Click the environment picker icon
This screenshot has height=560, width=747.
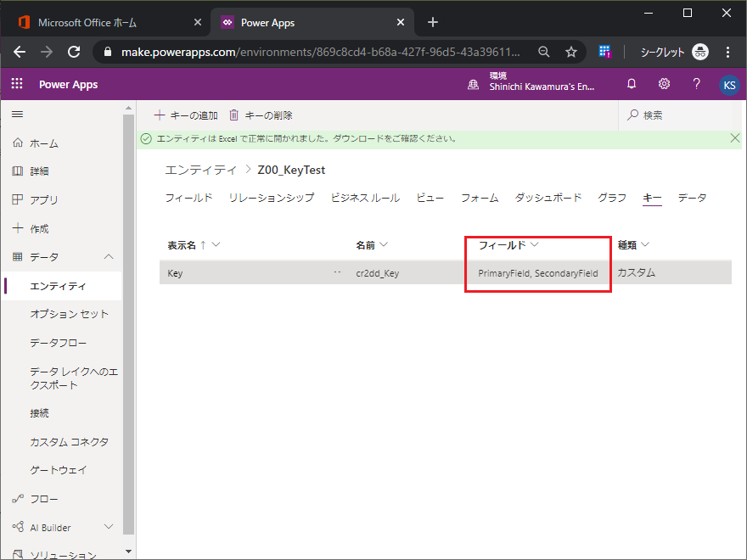coord(473,85)
